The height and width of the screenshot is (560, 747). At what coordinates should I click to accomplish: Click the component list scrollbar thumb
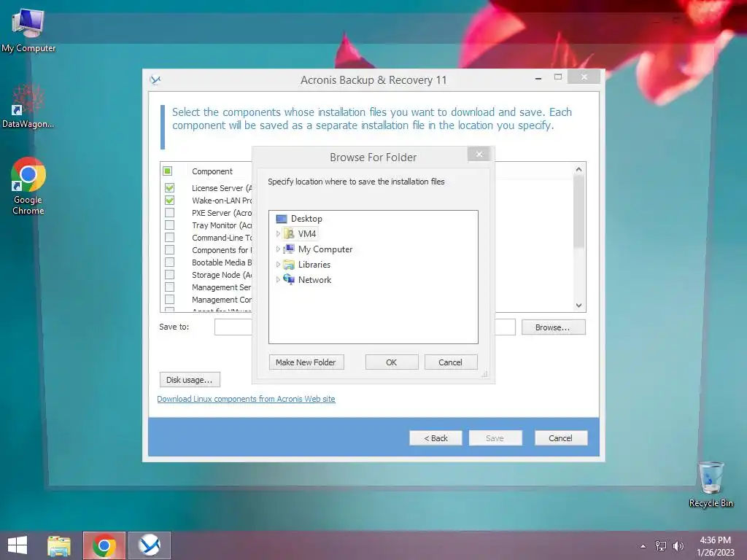[x=578, y=212]
